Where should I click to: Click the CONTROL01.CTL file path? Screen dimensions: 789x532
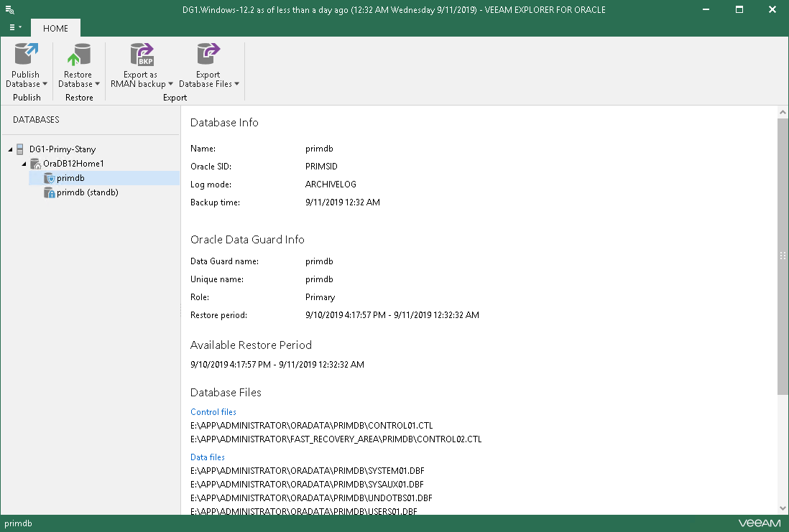point(311,426)
